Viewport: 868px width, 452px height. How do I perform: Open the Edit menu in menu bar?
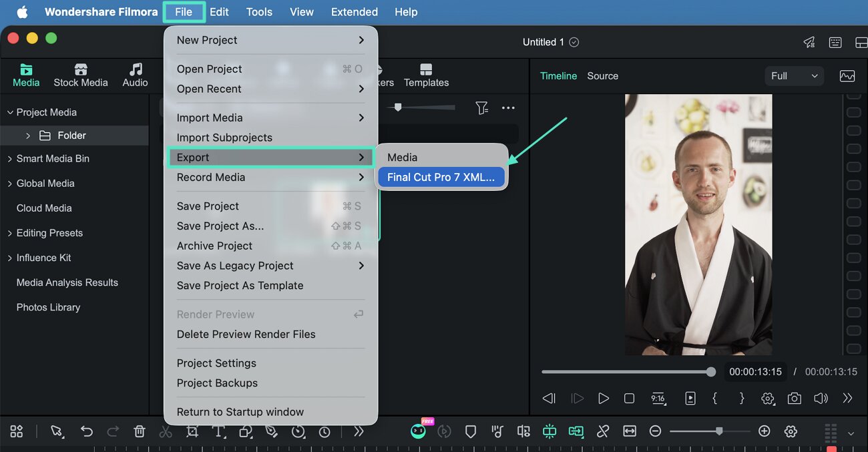pos(219,12)
